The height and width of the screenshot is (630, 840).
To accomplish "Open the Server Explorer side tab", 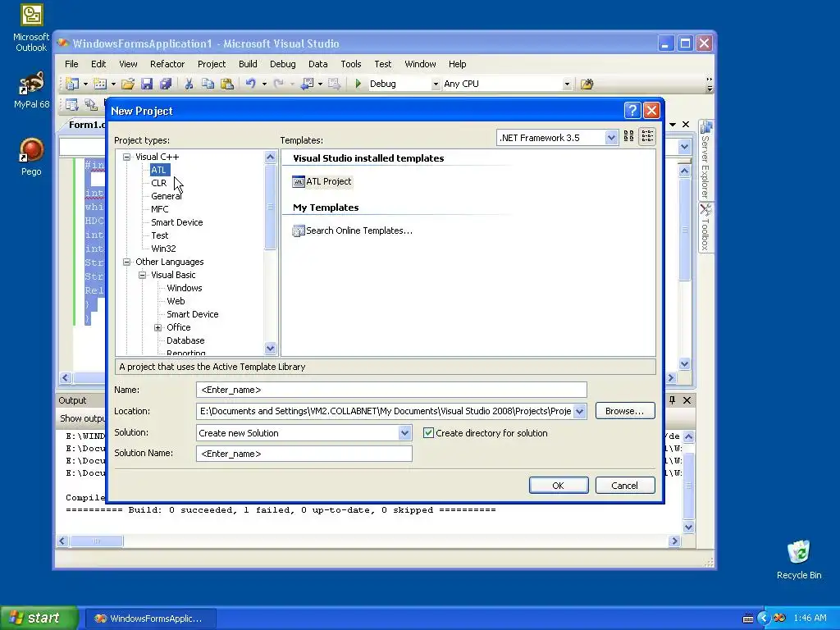I will (705, 160).
